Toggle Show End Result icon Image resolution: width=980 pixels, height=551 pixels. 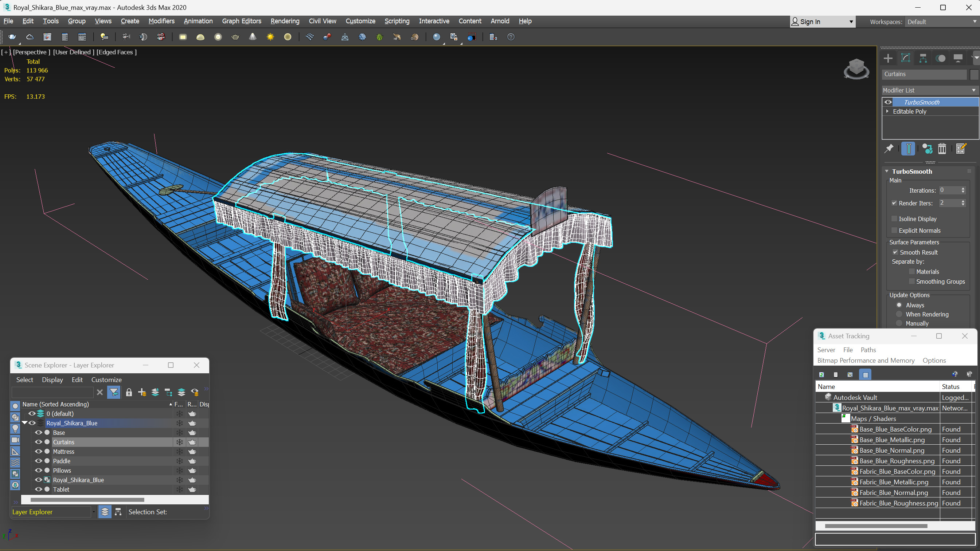pyautogui.click(x=908, y=149)
